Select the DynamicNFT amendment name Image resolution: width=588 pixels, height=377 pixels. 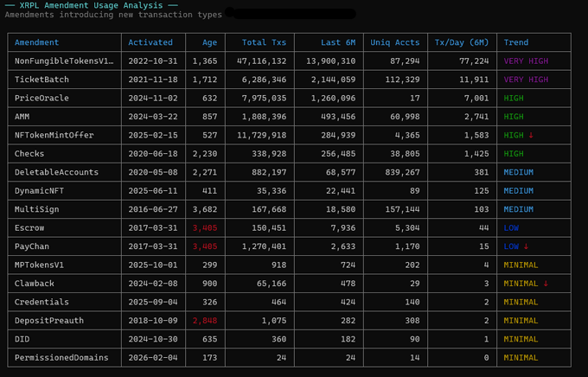(40, 191)
